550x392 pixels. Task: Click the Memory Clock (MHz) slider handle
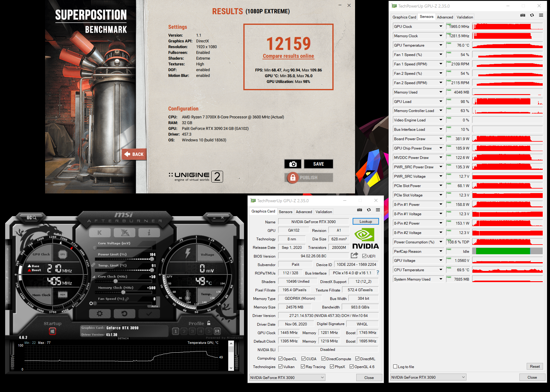[x=123, y=292]
